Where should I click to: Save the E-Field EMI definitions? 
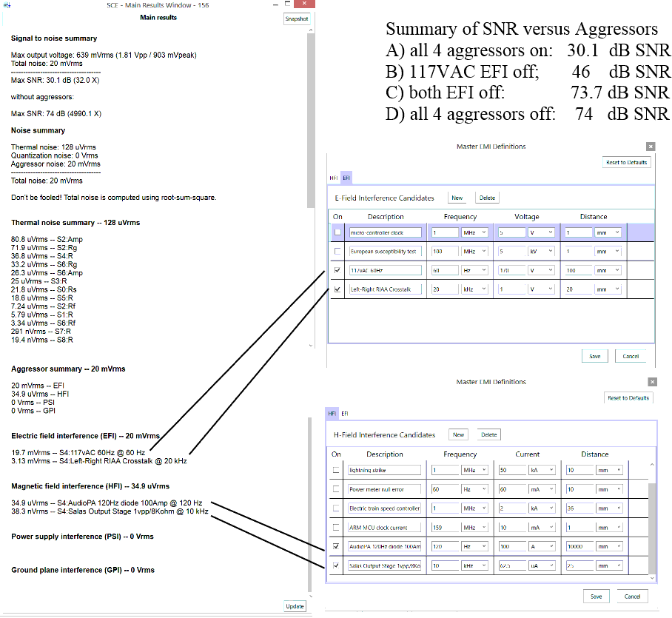point(595,356)
